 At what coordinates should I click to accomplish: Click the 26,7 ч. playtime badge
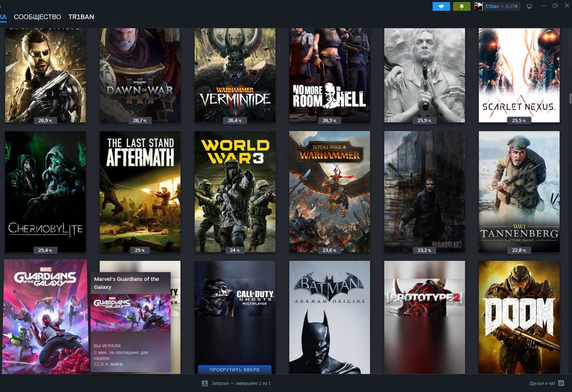[140, 120]
